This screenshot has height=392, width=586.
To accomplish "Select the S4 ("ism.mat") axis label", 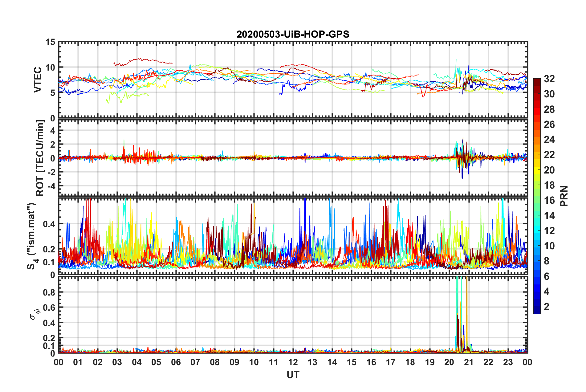I will [32, 236].
